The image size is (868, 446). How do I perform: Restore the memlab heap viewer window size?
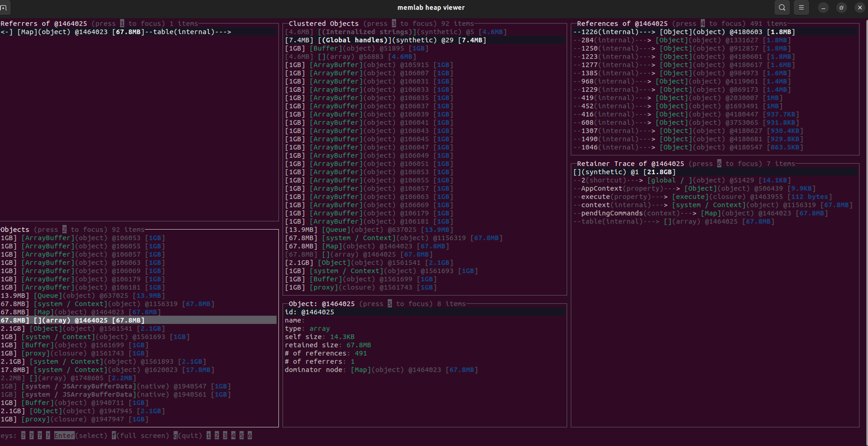[x=842, y=7]
